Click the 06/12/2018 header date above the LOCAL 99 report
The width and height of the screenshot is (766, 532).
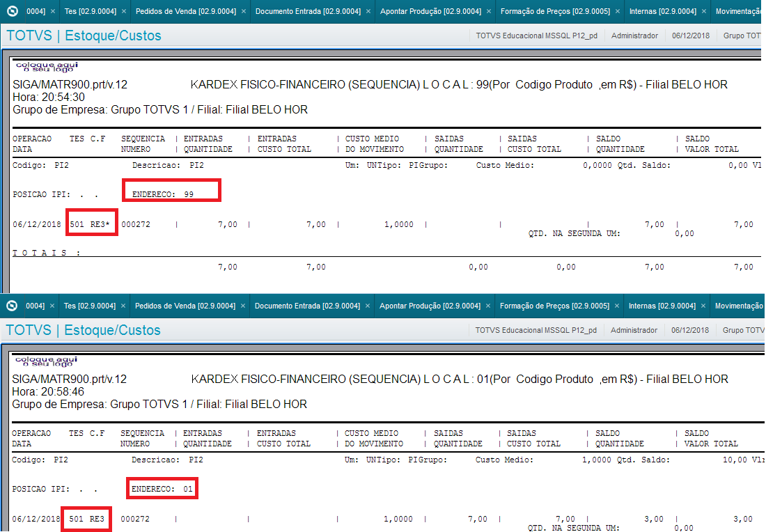point(691,36)
